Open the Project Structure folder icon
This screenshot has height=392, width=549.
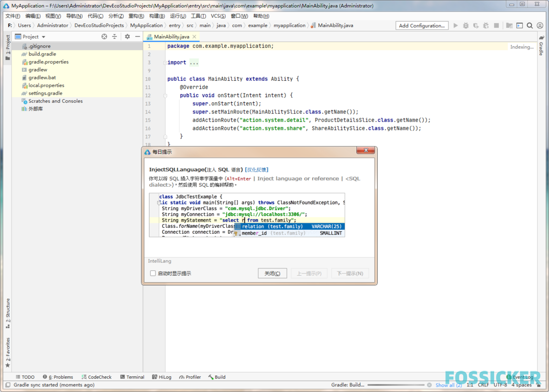coord(509,25)
